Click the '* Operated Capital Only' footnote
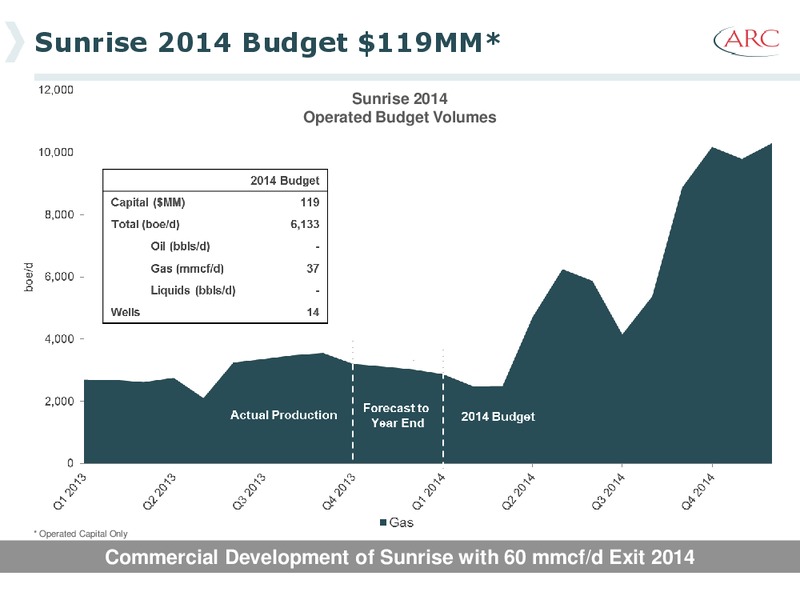 click(x=81, y=534)
